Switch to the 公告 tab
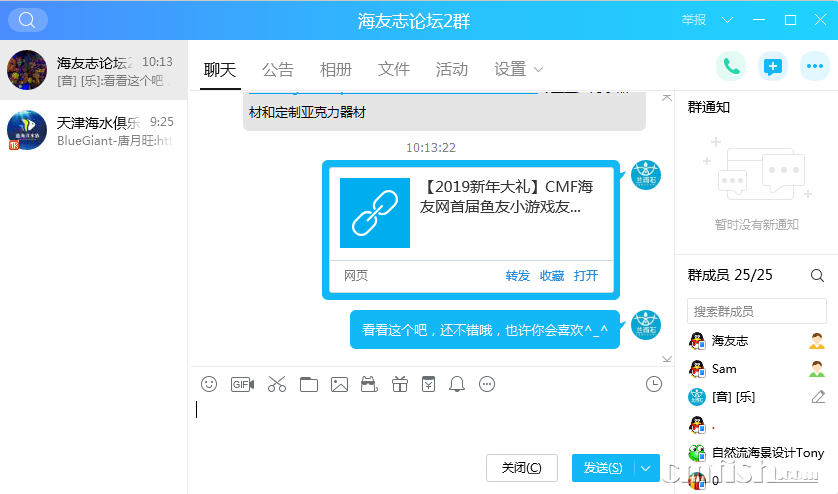The height and width of the screenshot is (494, 838). point(278,70)
